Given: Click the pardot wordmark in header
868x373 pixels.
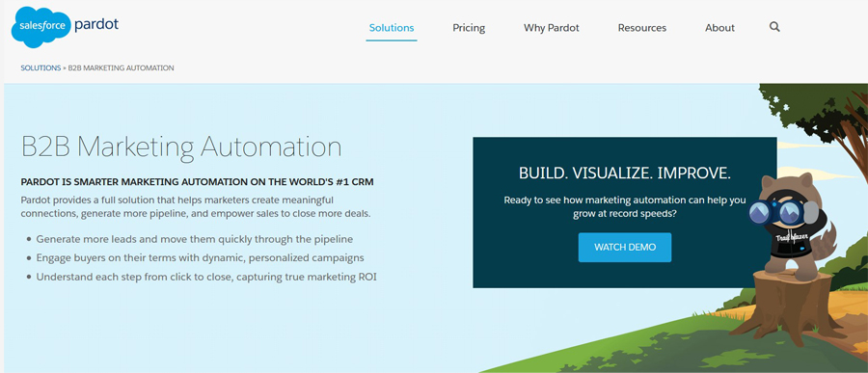Looking at the screenshot, I should coord(96,25).
